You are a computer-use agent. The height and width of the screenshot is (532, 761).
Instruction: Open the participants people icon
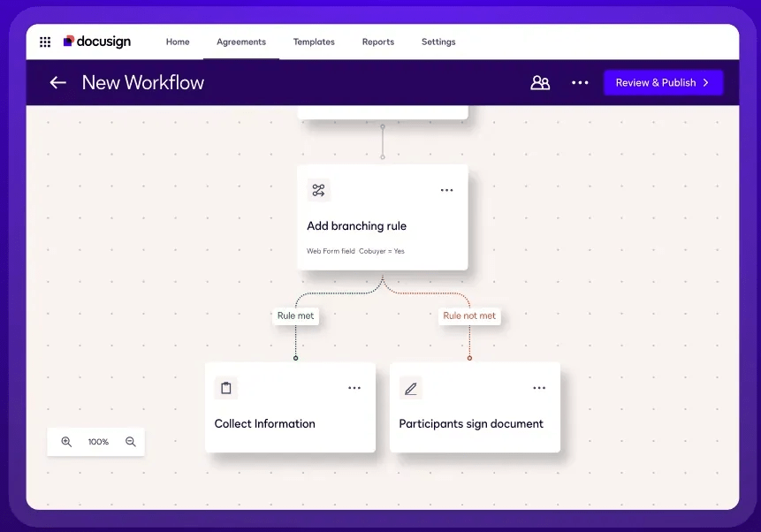(540, 82)
